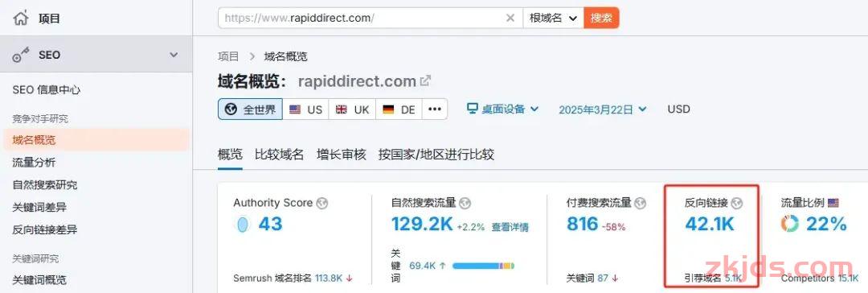Open 关键词概览 in sidebar

[39, 279]
